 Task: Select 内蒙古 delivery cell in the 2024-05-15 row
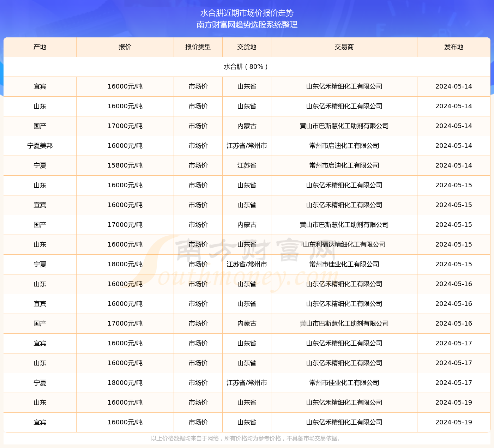coord(247,225)
